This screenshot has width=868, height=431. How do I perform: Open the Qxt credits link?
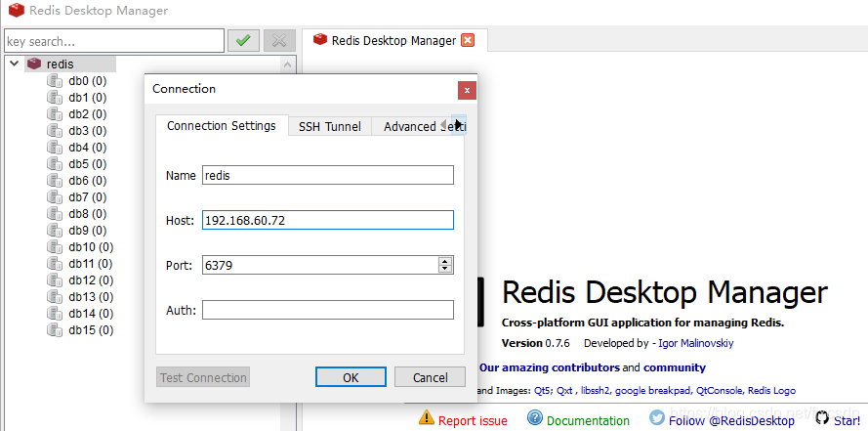[x=564, y=391]
